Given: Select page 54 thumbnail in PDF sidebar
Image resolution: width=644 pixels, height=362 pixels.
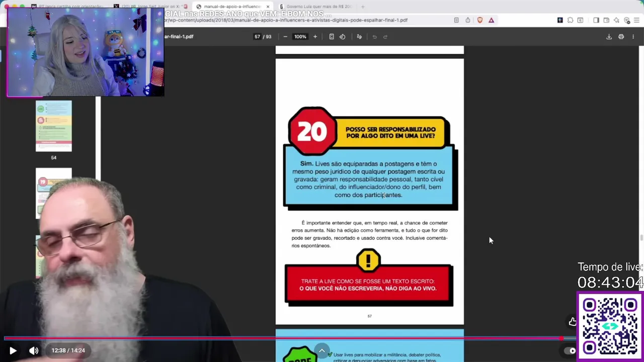Looking at the screenshot, I should (54, 126).
